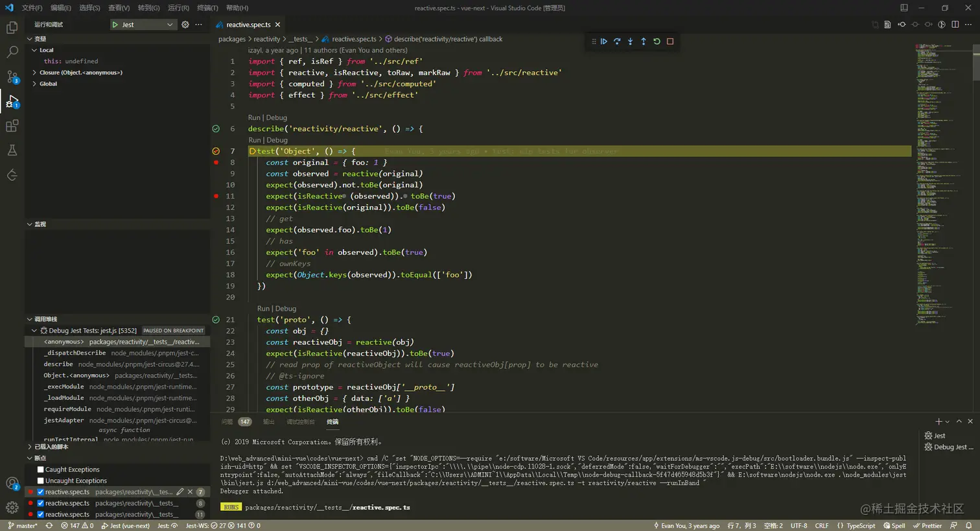Viewport: 980px width, 531px height.
Task: Close the reactive.spec.ts editor tab
Action: (278, 25)
